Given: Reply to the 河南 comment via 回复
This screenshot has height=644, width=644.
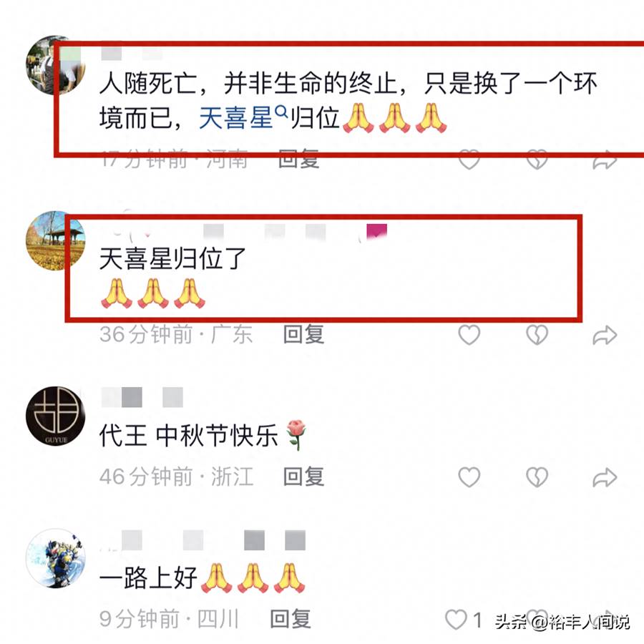Looking at the screenshot, I should tap(298, 160).
